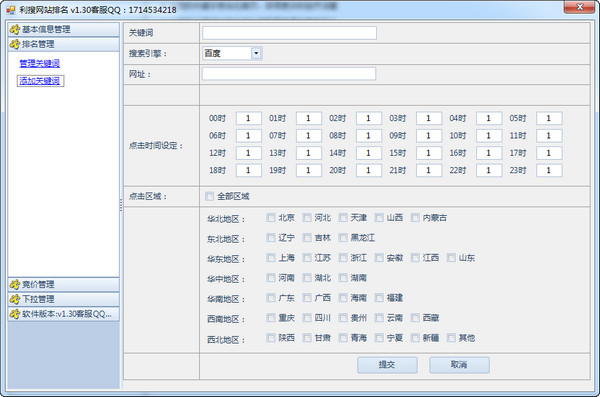Tick the 山西 checkbox
The width and height of the screenshot is (600, 397).
(x=379, y=218)
